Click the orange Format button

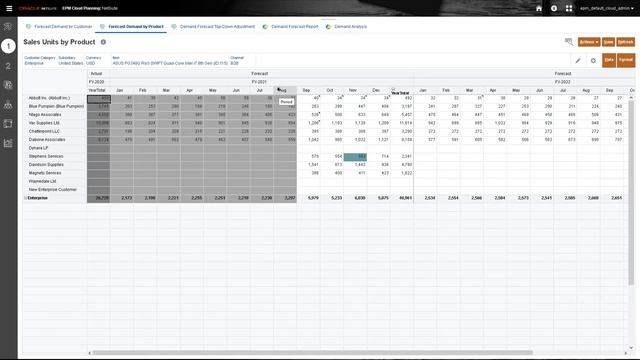point(626,60)
